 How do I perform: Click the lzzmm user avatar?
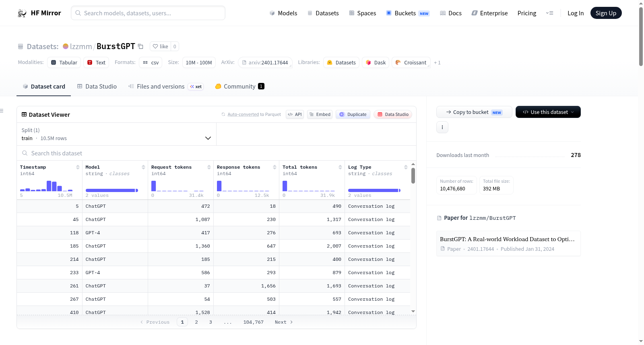click(66, 46)
